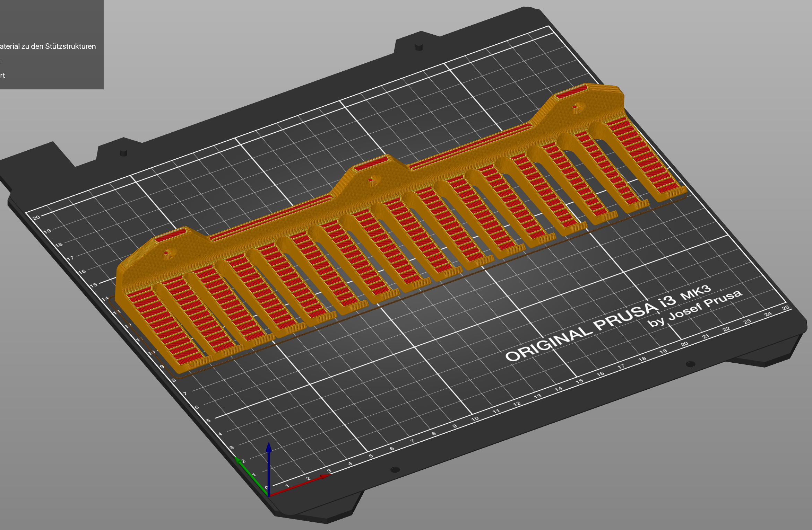Click the number 25 on the right ruler
812x530 pixels.
[x=786, y=307]
